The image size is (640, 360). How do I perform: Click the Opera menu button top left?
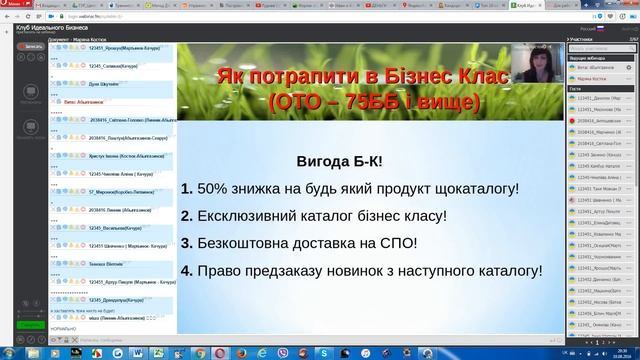click(x=16, y=3)
